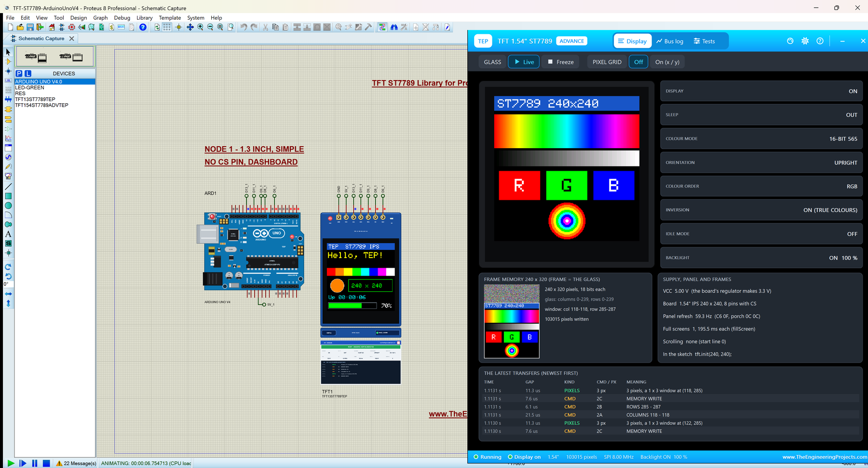Select the 2D Graphics Line tool
Viewport: 868px width, 468px height.
click(x=8, y=186)
